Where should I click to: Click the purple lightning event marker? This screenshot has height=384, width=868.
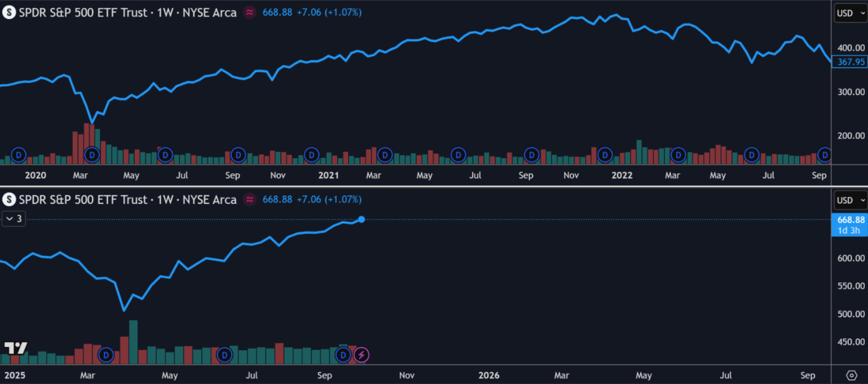[361, 355]
